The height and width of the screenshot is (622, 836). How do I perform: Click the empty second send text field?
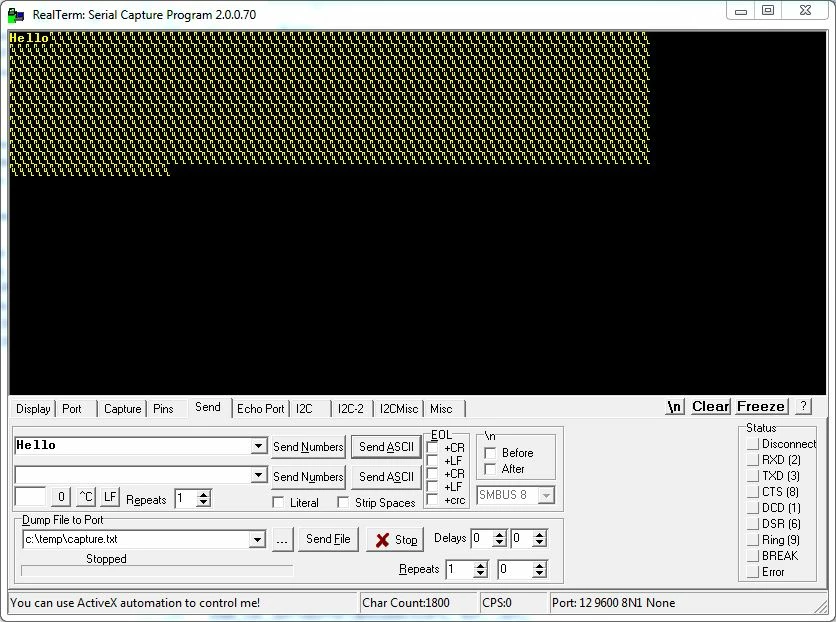(133, 475)
